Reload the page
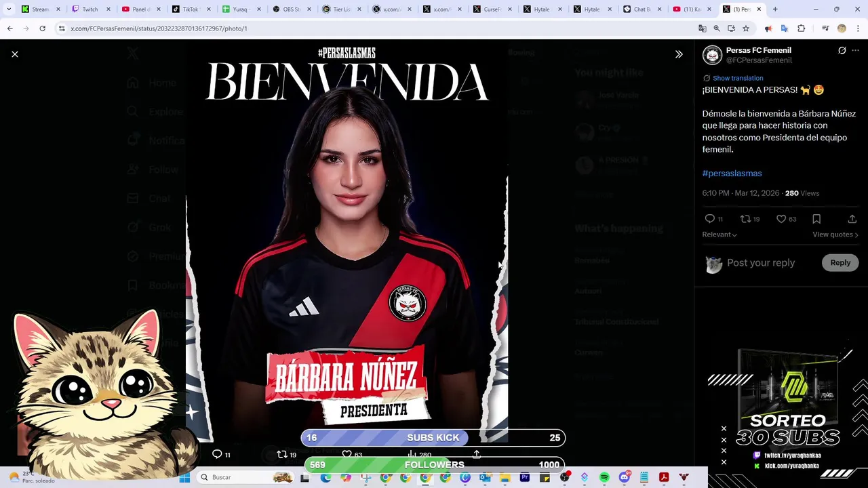 [x=42, y=28]
